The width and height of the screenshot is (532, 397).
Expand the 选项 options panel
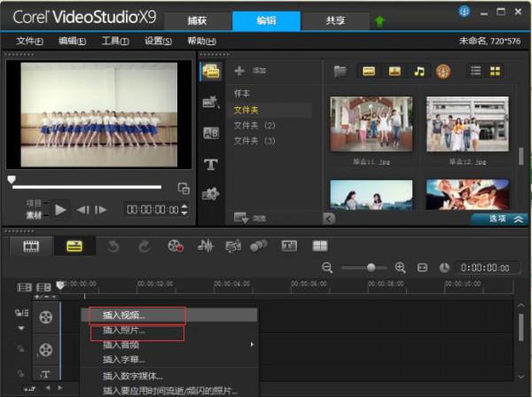point(497,218)
